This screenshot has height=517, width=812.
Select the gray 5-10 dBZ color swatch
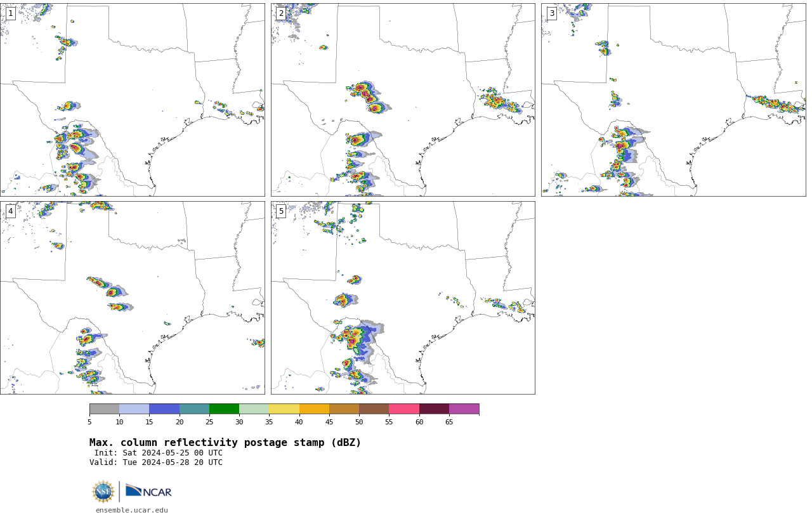click(104, 409)
